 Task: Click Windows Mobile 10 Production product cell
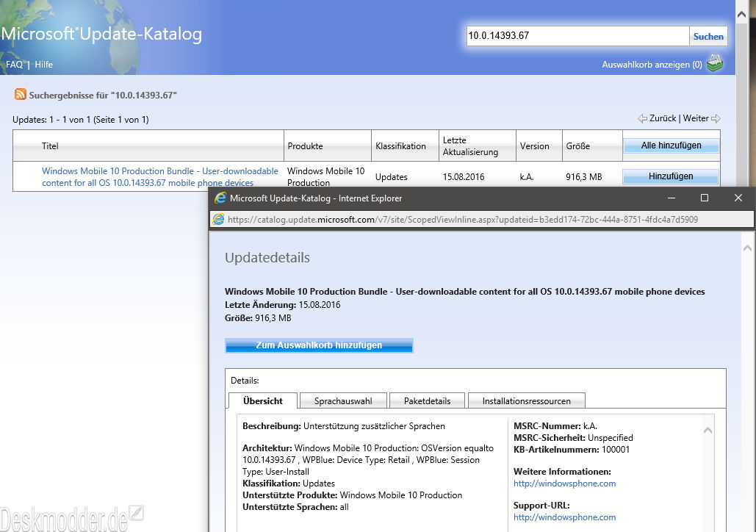tap(326, 176)
